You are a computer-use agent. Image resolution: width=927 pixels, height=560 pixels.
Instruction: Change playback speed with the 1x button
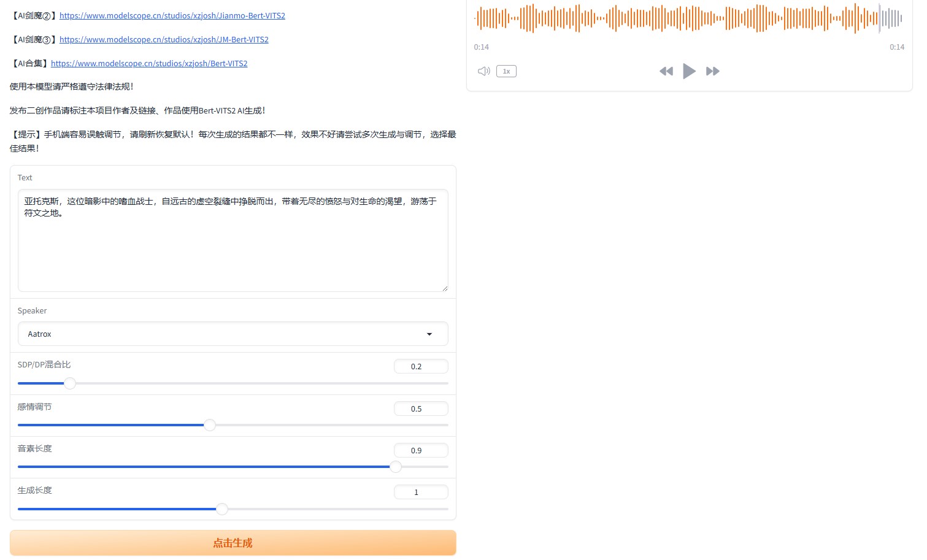[x=506, y=71]
